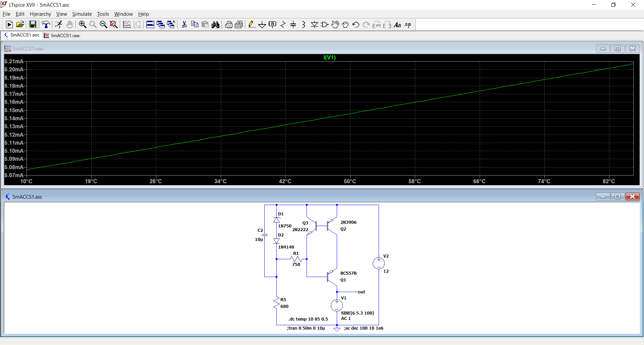
Task: Click the 2N3906 transistor label
Action: click(x=348, y=222)
